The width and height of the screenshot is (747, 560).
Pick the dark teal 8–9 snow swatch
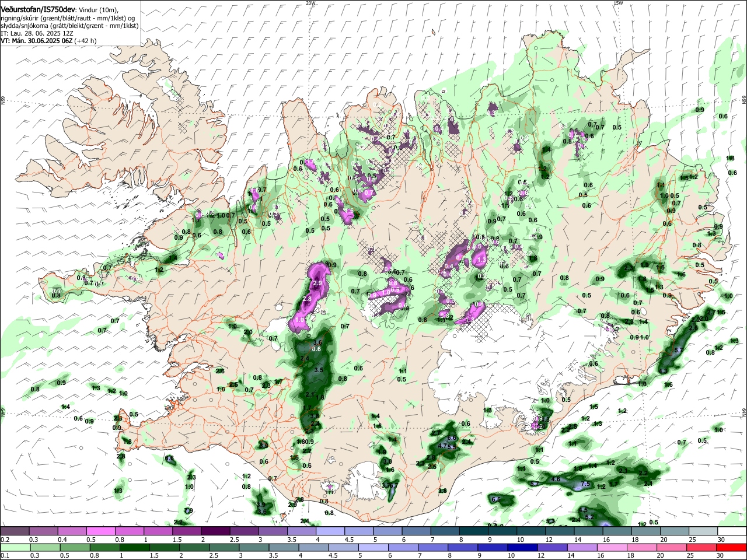click(474, 531)
